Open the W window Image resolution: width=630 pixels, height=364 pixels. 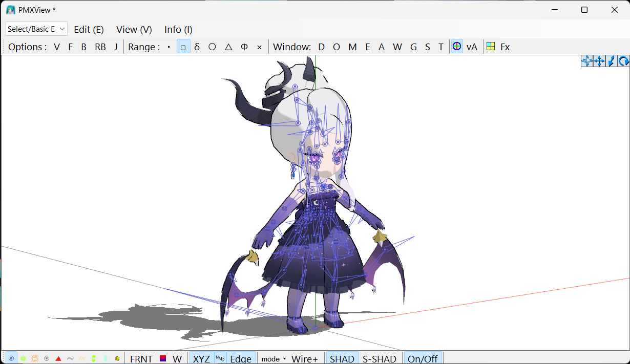(x=397, y=47)
